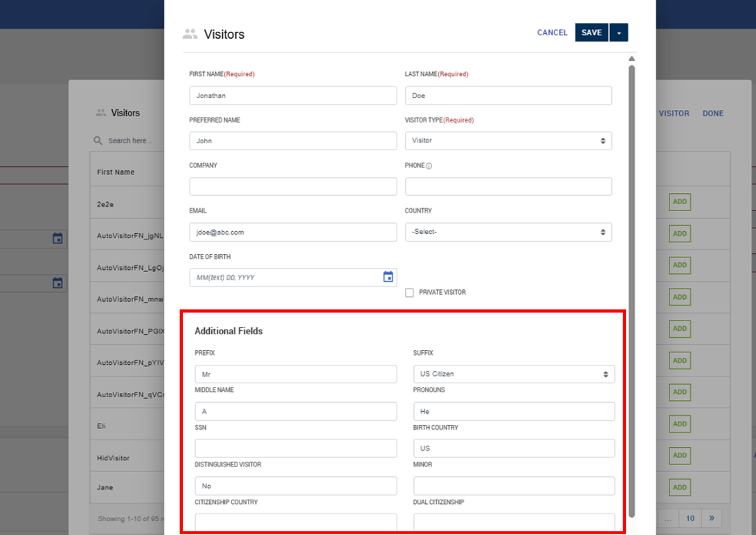
Task: Click the empty Company field
Action: click(x=293, y=187)
